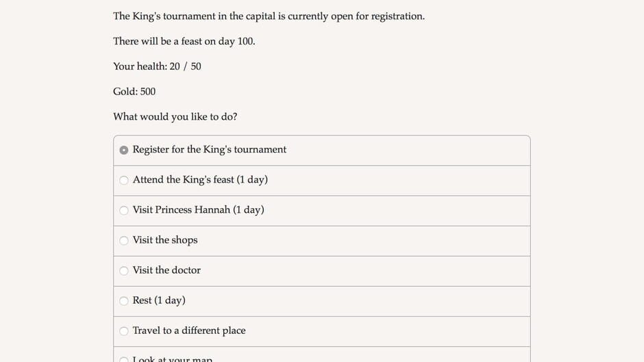
Task: Select the Travel to a different place radio button
Action: click(x=124, y=331)
